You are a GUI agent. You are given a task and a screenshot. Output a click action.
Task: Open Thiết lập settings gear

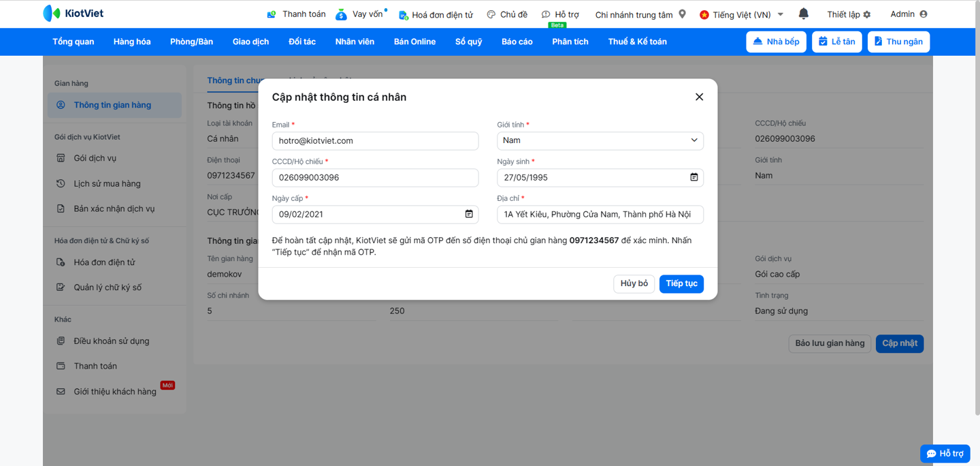point(866,14)
